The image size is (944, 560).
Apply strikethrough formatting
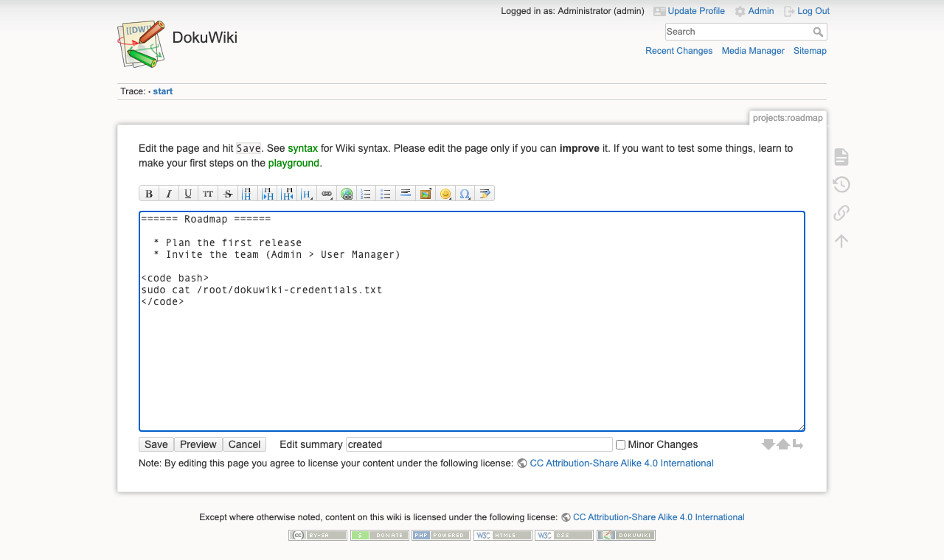[228, 194]
